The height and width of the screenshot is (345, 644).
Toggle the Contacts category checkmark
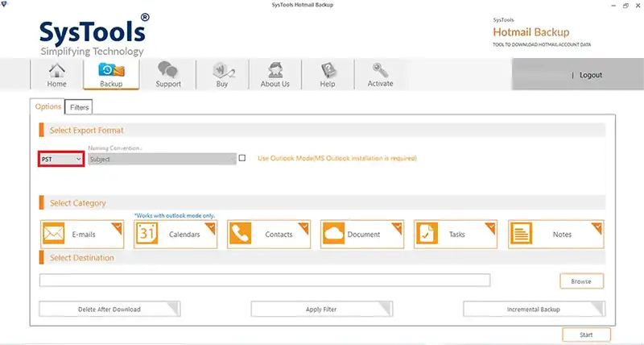pyautogui.click(x=304, y=227)
